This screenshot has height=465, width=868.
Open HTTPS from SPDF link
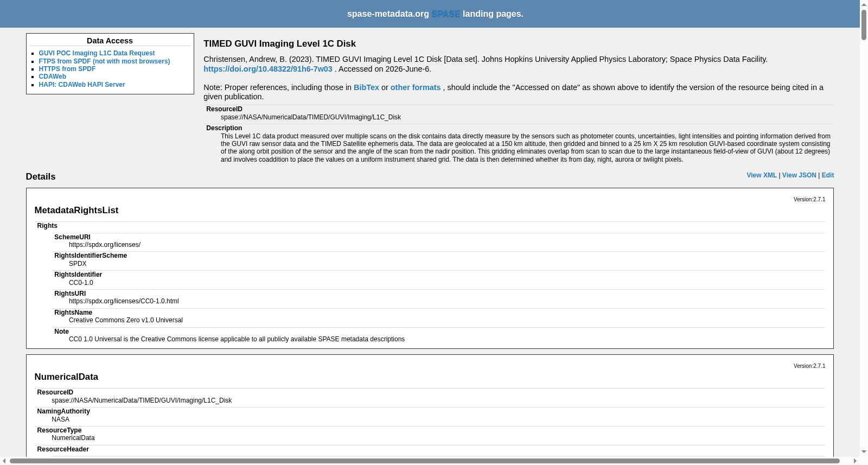67,69
